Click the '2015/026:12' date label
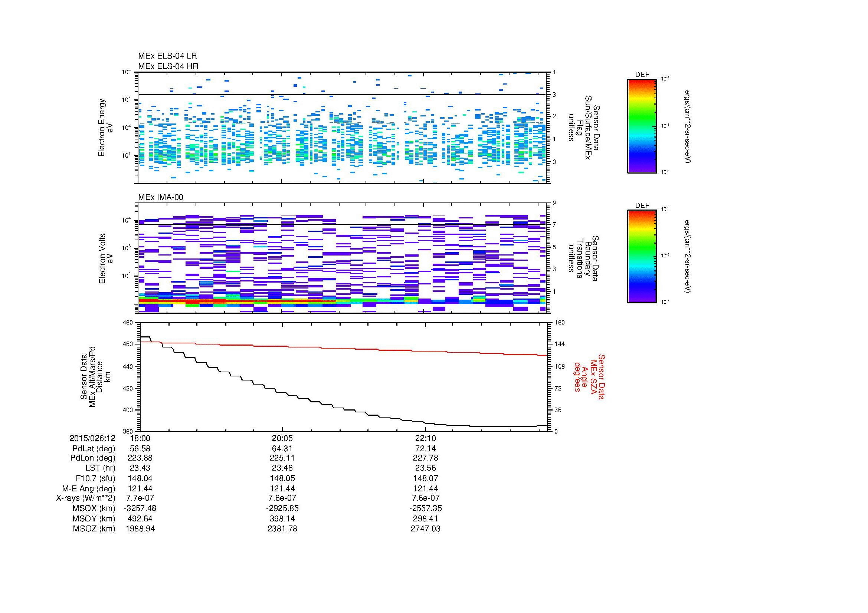 point(93,438)
